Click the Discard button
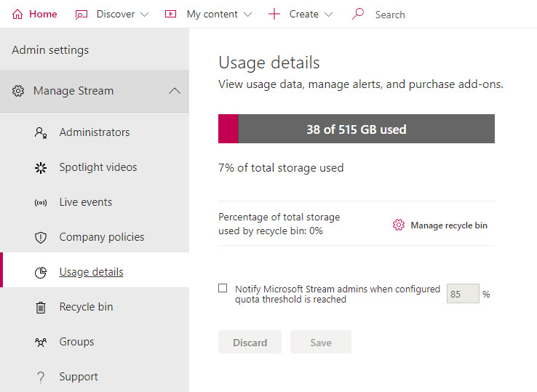 click(x=250, y=342)
